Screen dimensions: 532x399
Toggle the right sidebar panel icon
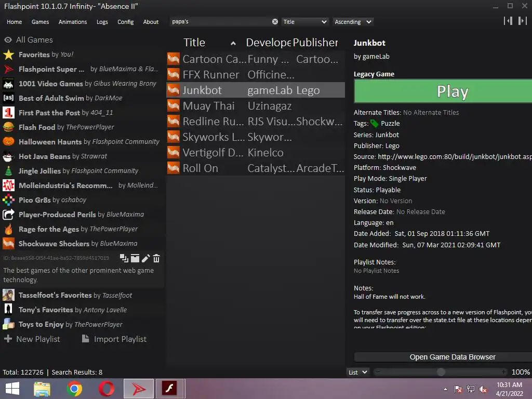[523, 21]
